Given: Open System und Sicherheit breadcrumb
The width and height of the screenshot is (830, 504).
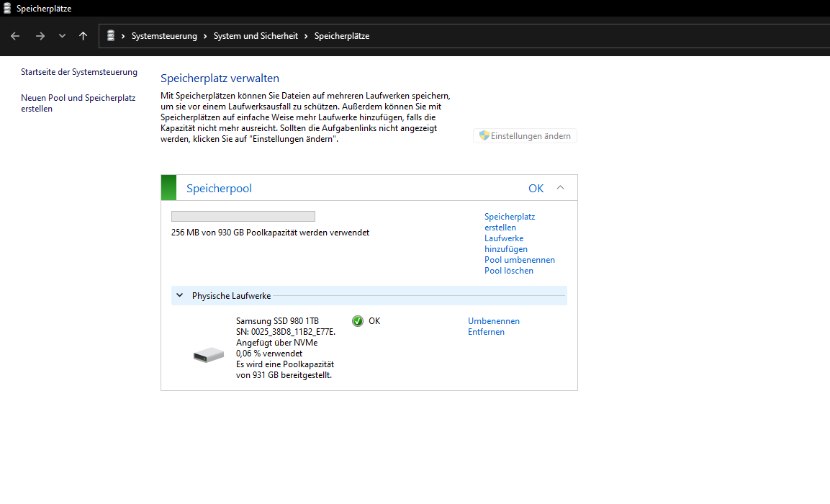Looking at the screenshot, I should (x=256, y=36).
